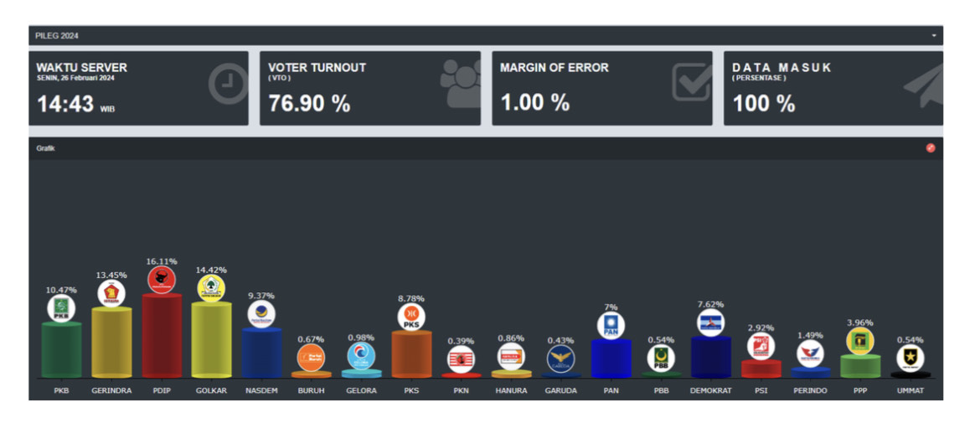Click the checkmark icon in Margin of Error

click(693, 82)
